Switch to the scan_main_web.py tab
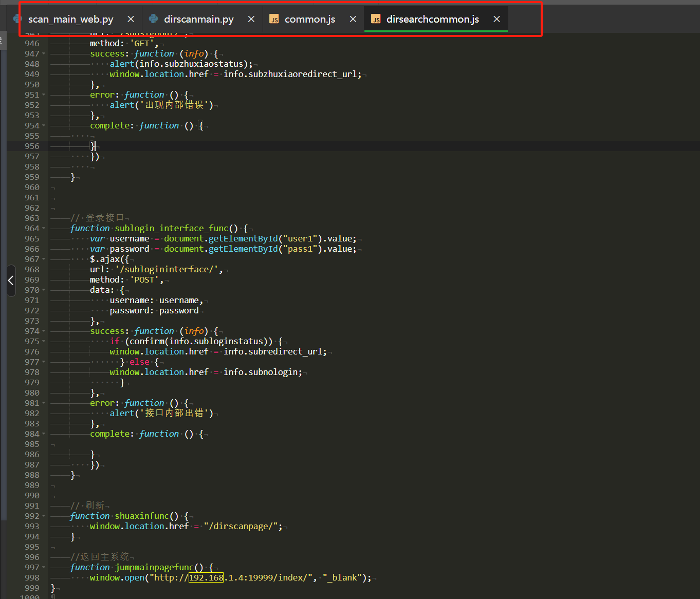Image resolution: width=700 pixels, height=599 pixels. (70, 19)
